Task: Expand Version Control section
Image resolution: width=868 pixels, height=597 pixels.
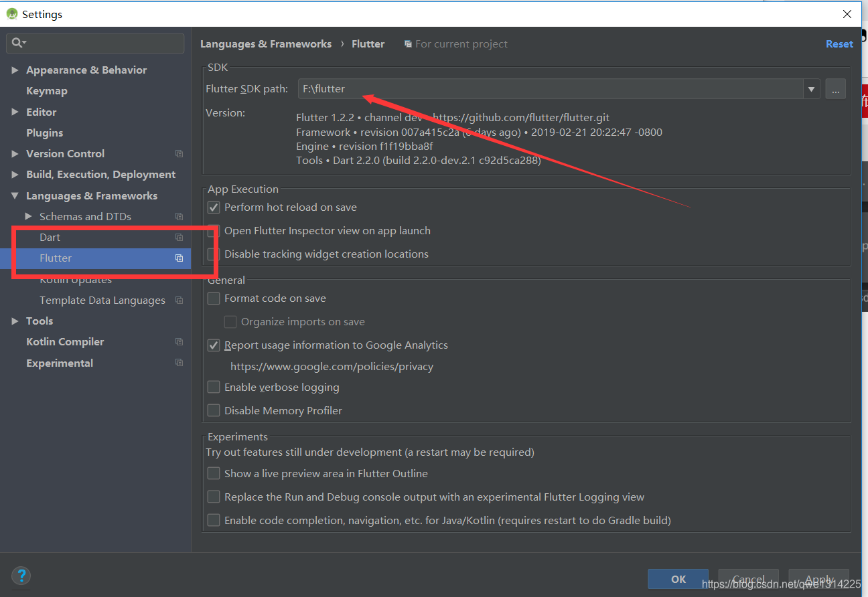Action: (x=15, y=154)
